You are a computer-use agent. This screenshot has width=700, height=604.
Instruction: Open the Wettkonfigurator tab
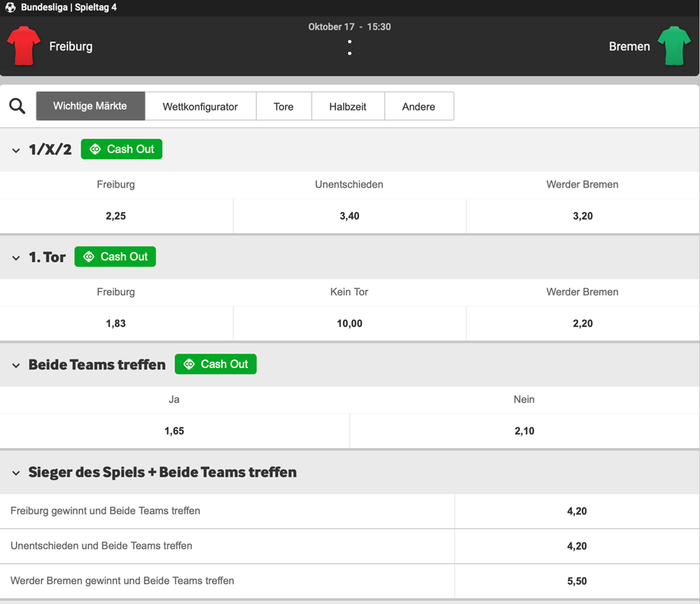[201, 106]
